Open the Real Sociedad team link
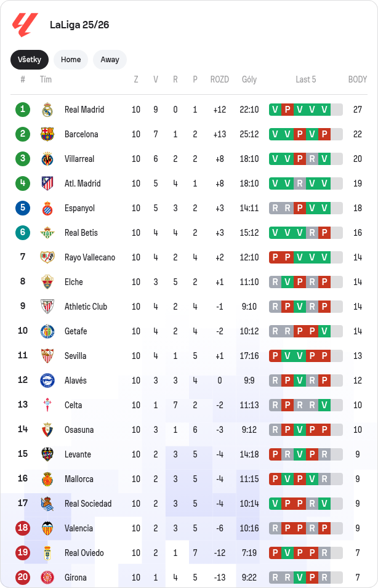Viewport: 378px width, 588px height. coord(88,504)
